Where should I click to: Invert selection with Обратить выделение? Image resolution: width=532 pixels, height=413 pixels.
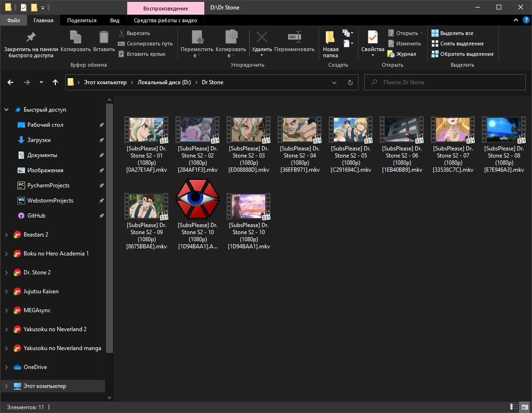click(x=462, y=54)
